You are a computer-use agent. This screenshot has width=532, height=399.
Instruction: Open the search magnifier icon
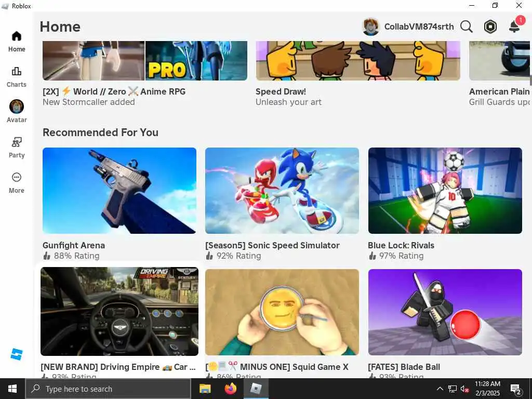466,26
